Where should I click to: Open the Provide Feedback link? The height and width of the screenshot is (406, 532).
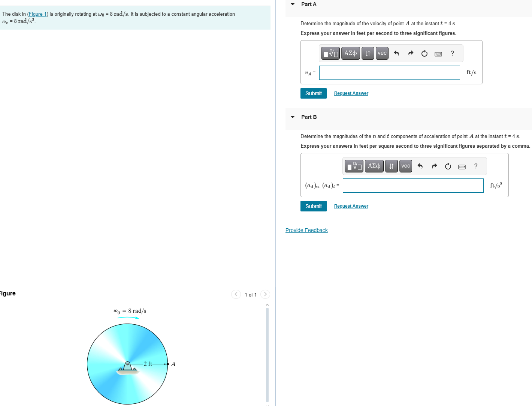click(x=306, y=230)
